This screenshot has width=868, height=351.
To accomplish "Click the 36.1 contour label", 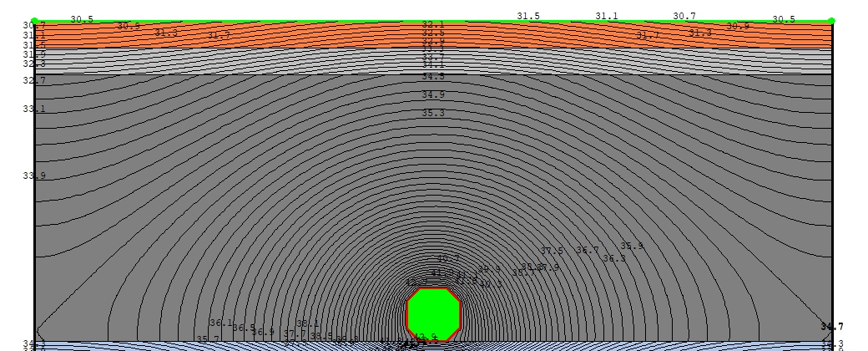I will pos(221,323).
